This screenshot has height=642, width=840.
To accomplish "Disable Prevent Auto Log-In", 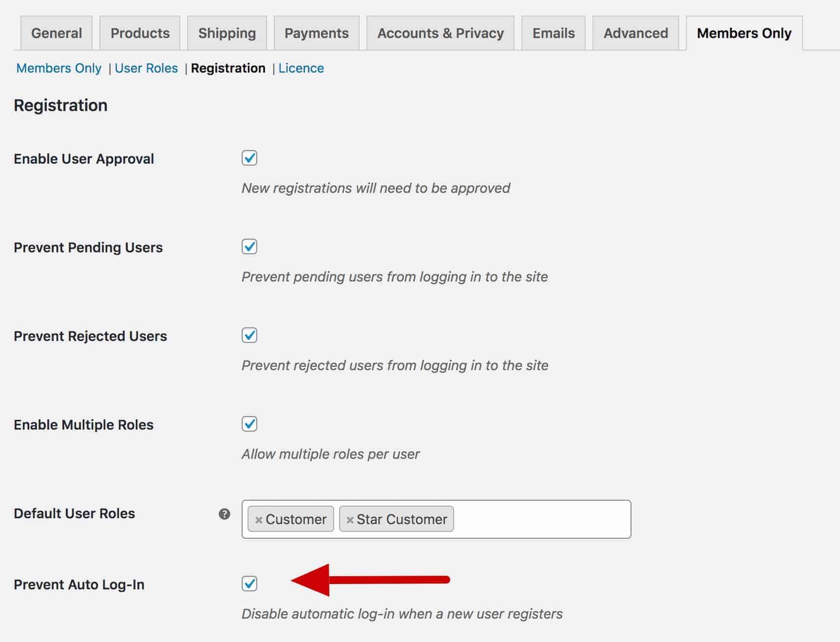I will [249, 584].
